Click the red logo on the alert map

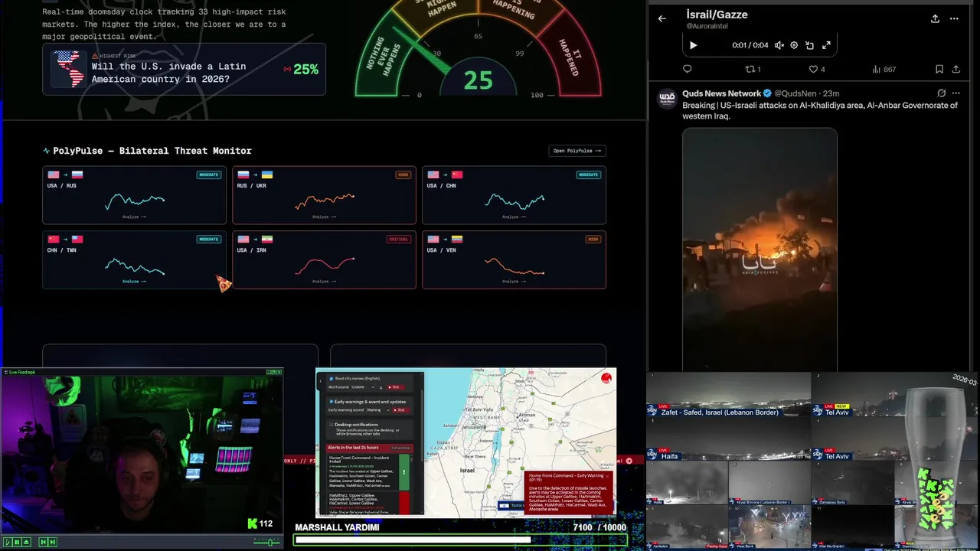[606, 378]
